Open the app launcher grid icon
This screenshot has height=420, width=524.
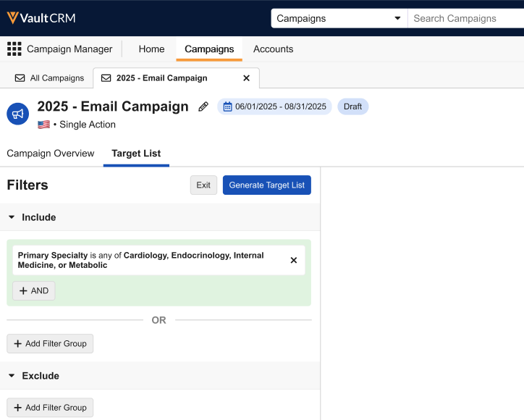[14, 49]
